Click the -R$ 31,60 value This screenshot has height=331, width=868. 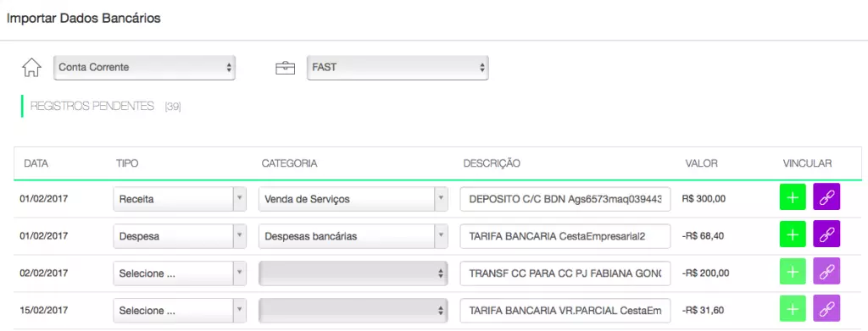[x=703, y=310]
